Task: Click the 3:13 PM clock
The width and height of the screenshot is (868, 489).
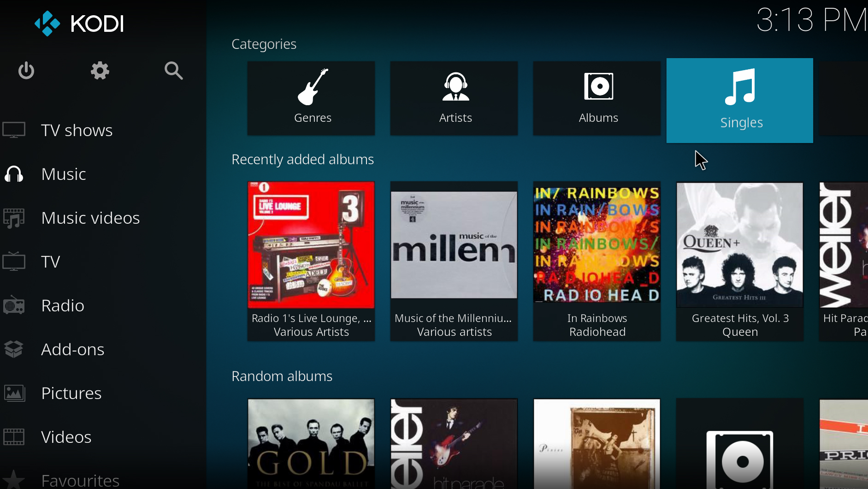Action: coord(811,20)
